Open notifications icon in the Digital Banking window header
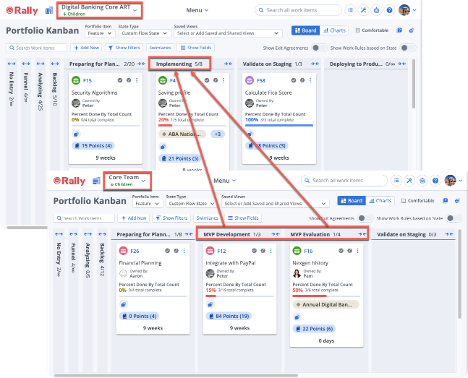The image size is (468, 378). tap(376, 10)
